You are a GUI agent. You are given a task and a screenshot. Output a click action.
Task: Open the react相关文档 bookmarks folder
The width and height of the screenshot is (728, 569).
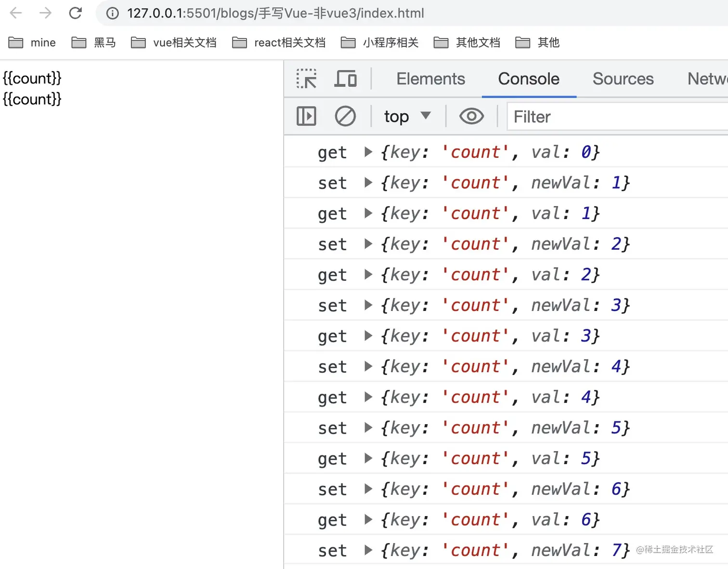tap(279, 43)
